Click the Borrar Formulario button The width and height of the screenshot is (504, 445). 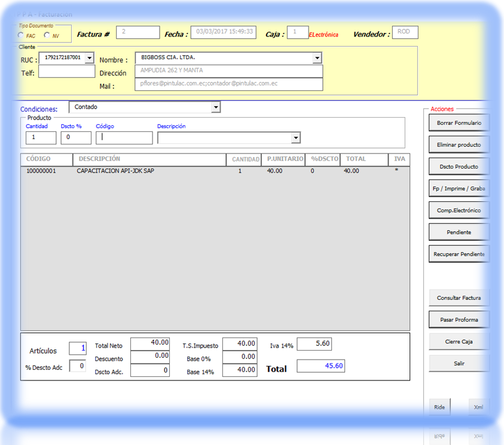point(459,123)
